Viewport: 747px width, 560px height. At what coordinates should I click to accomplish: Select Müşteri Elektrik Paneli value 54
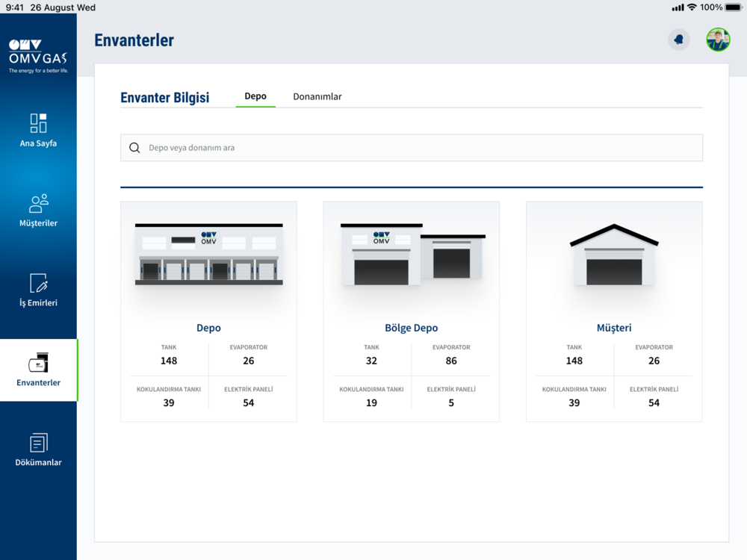pyautogui.click(x=654, y=403)
